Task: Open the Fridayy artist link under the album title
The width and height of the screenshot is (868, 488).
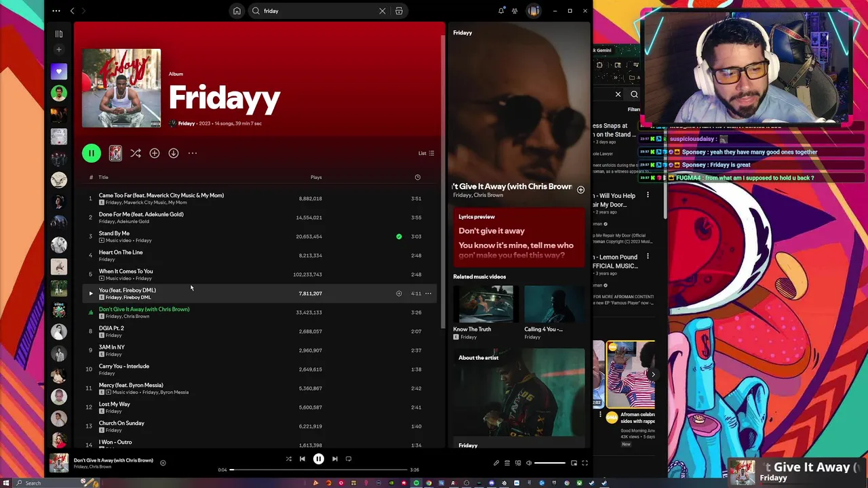Action: click(x=186, y=123)
